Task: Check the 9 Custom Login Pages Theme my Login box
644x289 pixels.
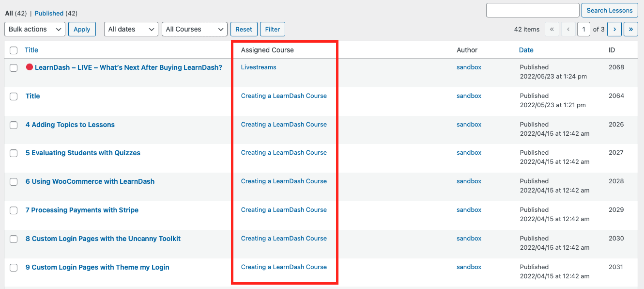Action: pyautogui.click(x=14, y=268)
